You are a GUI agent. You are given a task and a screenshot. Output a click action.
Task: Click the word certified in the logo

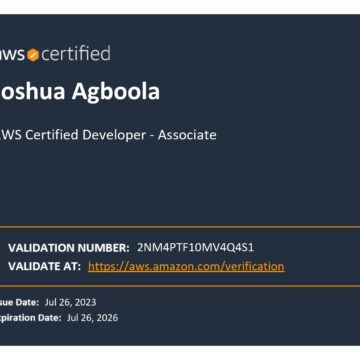[x=76, y=54]
